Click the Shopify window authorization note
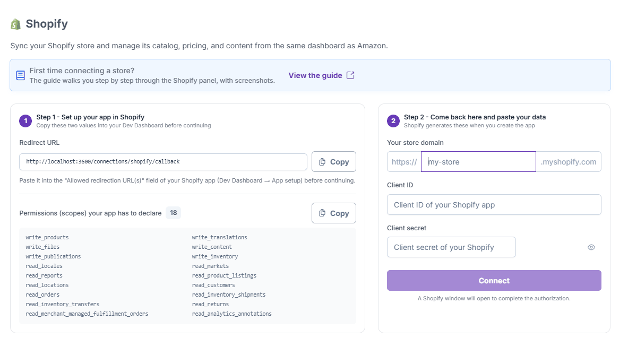Image resolution: width=628 pixels, height=364 pixels. 494,298
